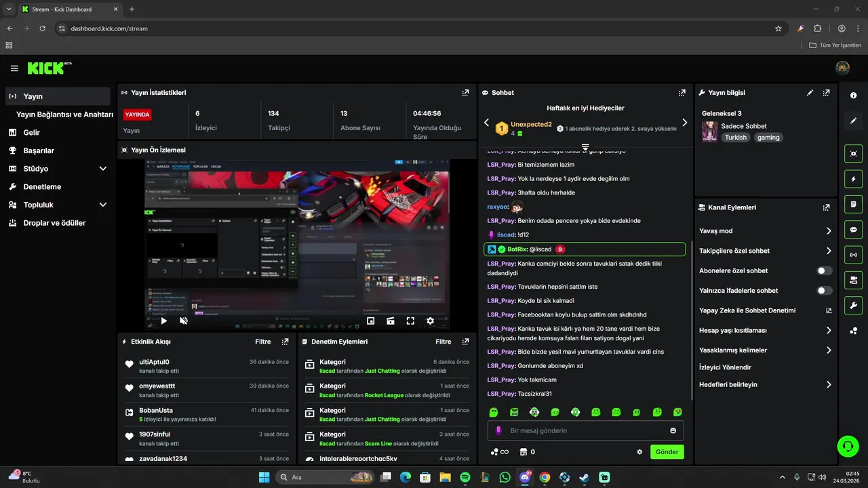Play the stream preview video
The height and width of the screenshot is (488, 868).
tap(164, 321)
